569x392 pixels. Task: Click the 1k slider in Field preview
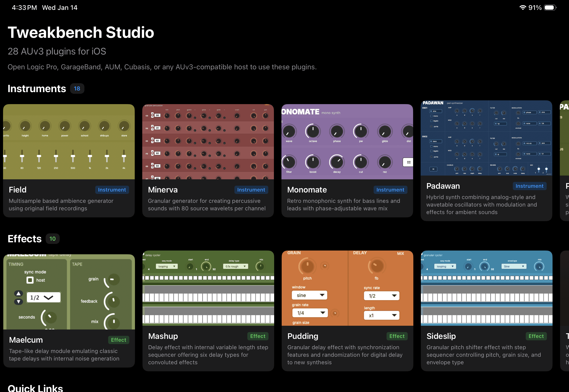(90, 156)
